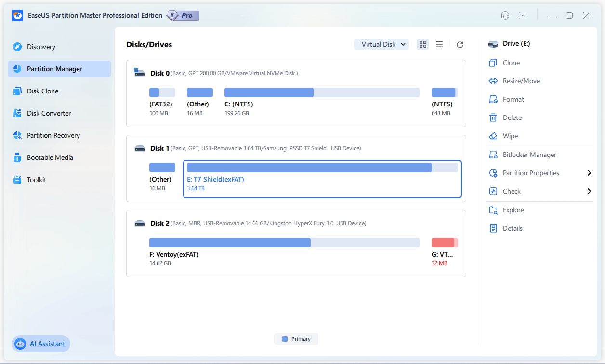Click the Partition Recovery sidebar icon

click(x=17, y=135)
